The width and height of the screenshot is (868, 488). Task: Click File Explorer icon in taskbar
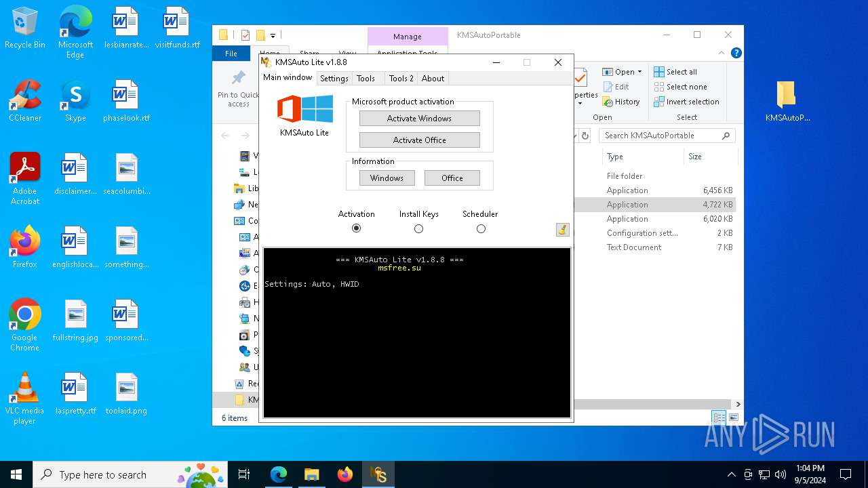coord(311,474)
